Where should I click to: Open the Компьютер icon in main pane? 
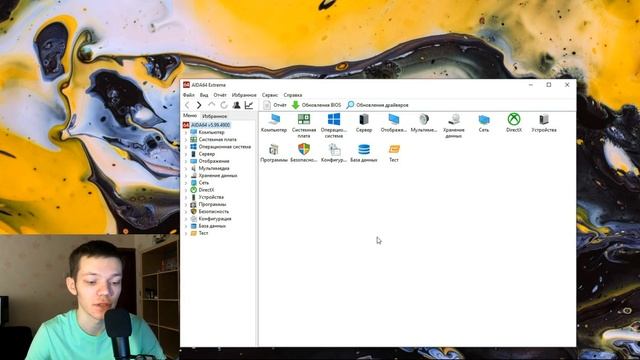274,123
